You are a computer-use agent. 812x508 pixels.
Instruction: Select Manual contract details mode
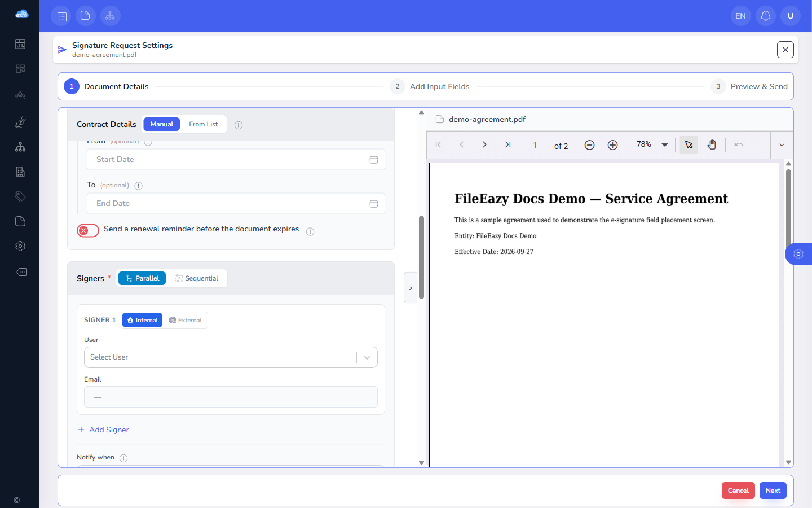[x=161, y=124]
